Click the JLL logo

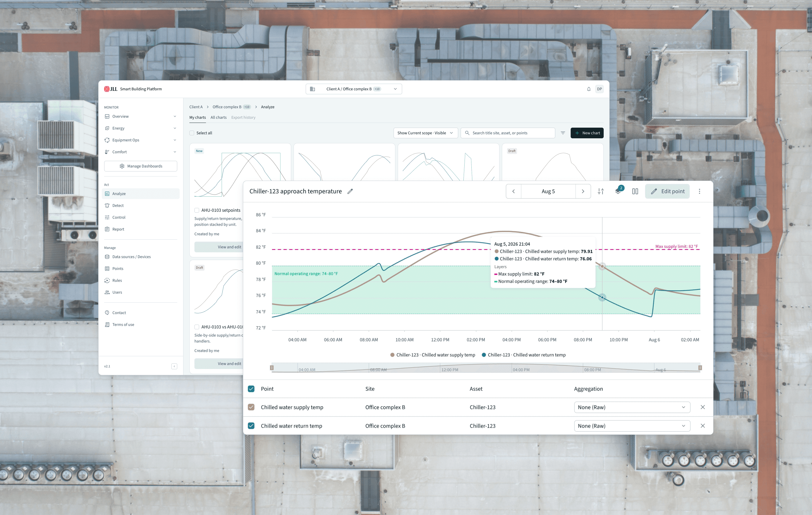(111, 89)
